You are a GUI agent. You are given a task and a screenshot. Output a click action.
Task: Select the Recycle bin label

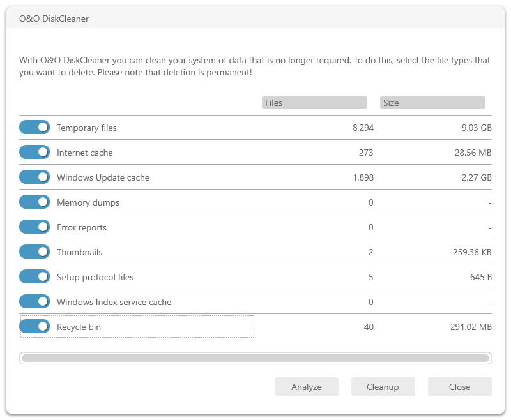tap(79, 327)
